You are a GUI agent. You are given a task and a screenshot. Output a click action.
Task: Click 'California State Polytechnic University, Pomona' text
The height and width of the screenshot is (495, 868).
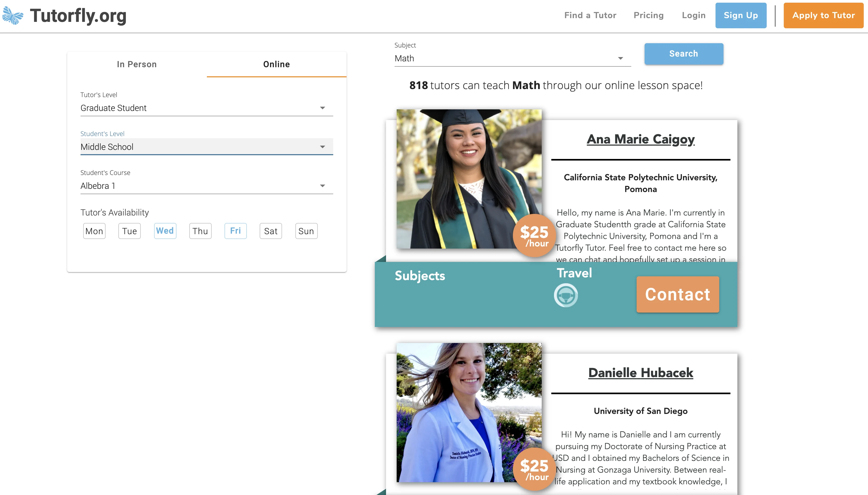(640, 183)
